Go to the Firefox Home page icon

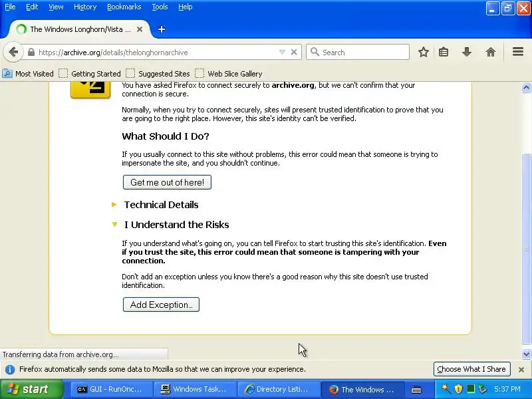pyautogui.click(x=491, y=53)
